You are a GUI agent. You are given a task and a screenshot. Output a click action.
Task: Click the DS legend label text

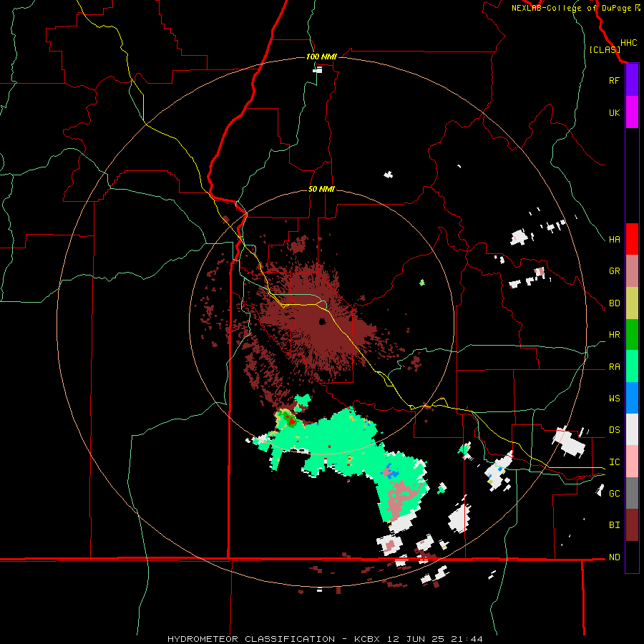click(614, 430)
